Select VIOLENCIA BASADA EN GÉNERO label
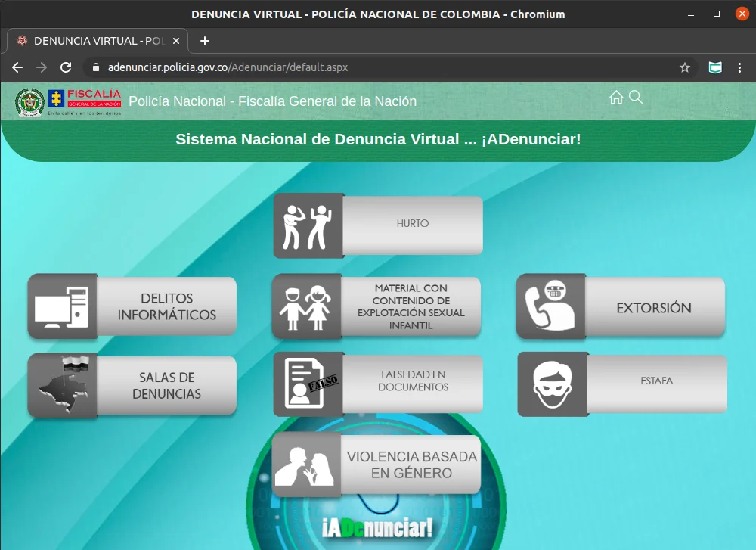Viewport: 756px width, 550px height. coord(411,465)
